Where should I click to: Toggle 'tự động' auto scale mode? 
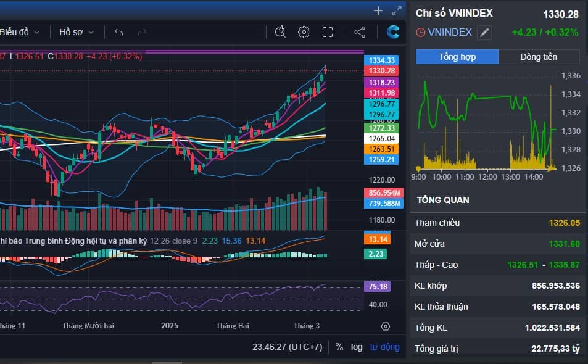point(384,347)
